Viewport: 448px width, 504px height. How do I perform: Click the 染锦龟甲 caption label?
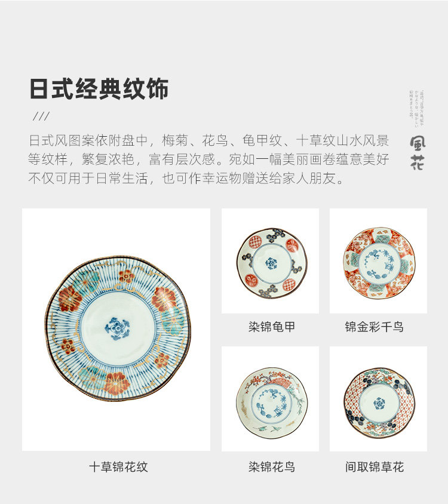(x=272, y=327)
